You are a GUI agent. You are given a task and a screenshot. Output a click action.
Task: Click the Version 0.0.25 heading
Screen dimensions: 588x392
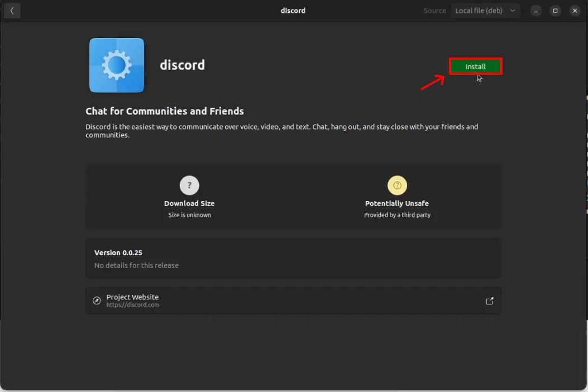(118, 252)
